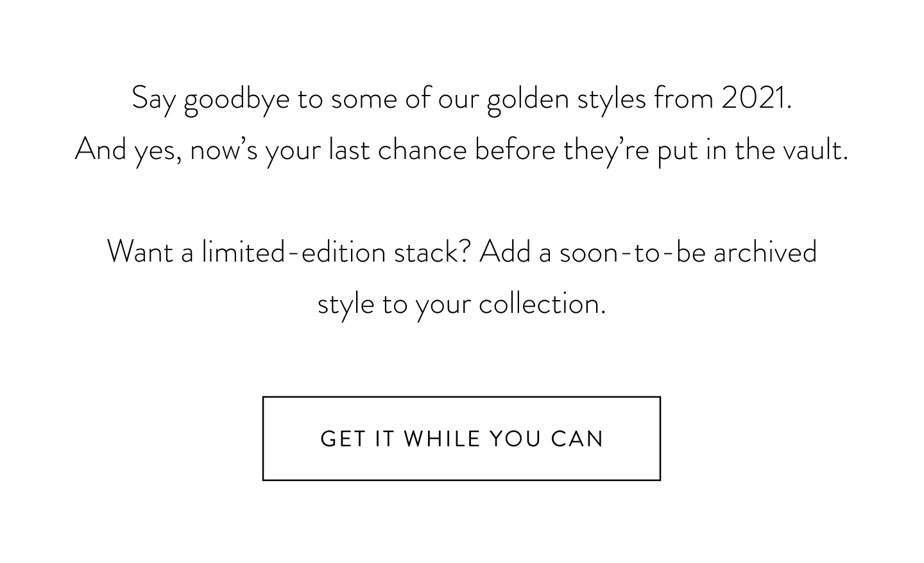Click the word 'goodbye' in the first line
This screenshot has width=924, height=563.
coord(237,101)
